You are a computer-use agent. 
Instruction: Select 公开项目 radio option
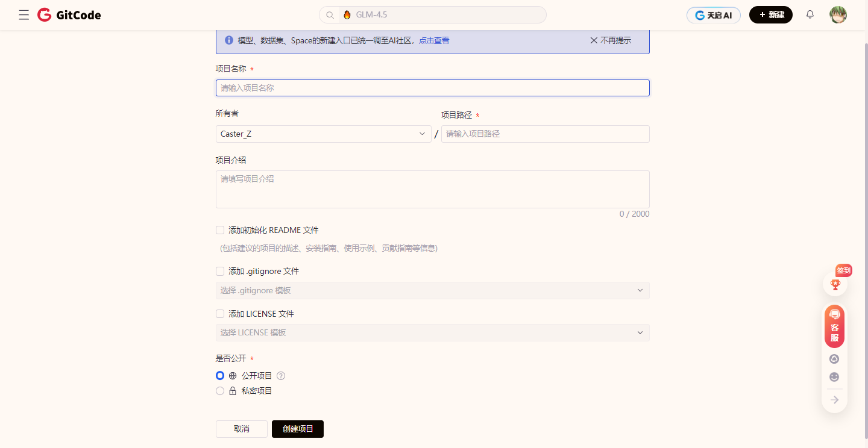220,375
